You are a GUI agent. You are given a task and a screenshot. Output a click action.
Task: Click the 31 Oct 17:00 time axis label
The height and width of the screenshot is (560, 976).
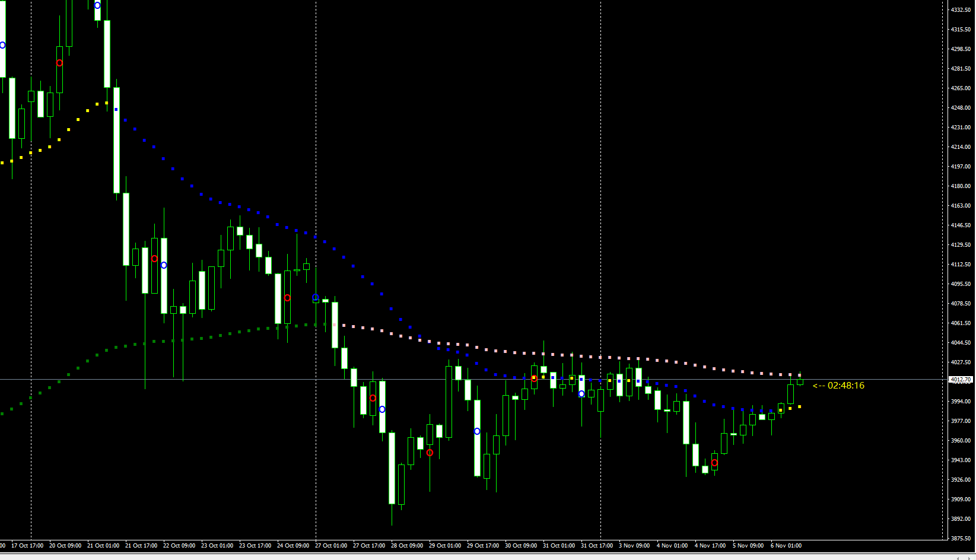point(597,546)
